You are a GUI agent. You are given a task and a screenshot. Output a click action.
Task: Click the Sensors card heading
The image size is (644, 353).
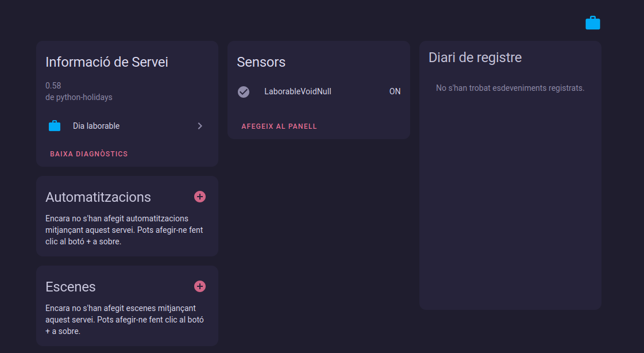[261, 62]
